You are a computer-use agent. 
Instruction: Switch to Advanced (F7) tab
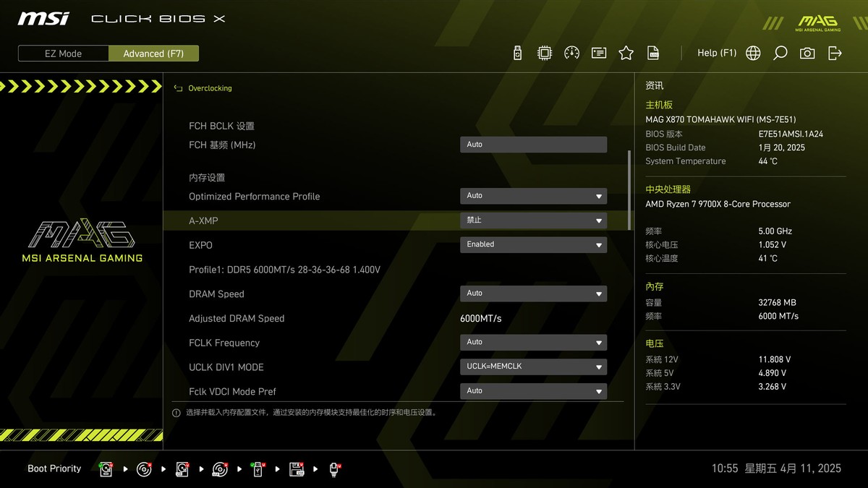click(x=153, y=53)
